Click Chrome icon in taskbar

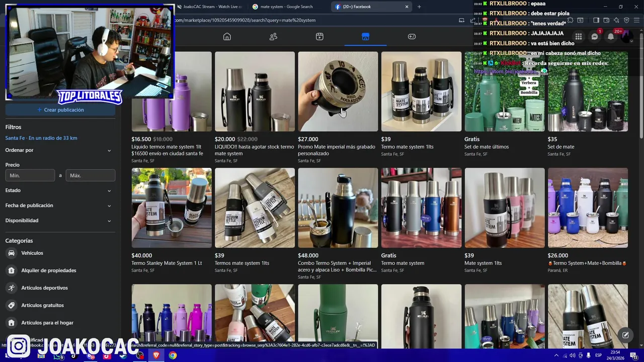point(173,355)
